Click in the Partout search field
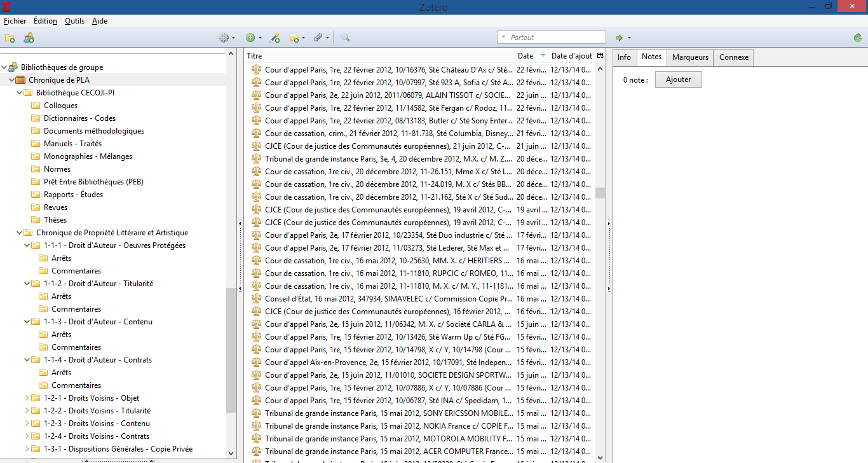The height and width of the screenshot is (463, 868). click(x=554, y=38)
